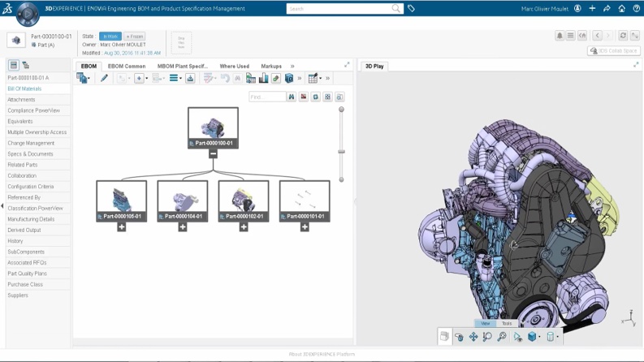
Task: Open Attachments in left menu
Action: point(21,99)
